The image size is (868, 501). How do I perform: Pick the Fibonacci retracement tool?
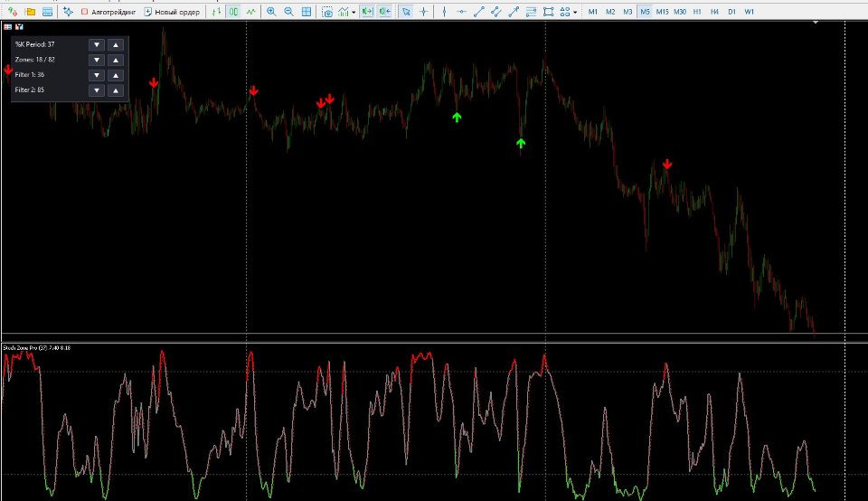coord(531,12)
